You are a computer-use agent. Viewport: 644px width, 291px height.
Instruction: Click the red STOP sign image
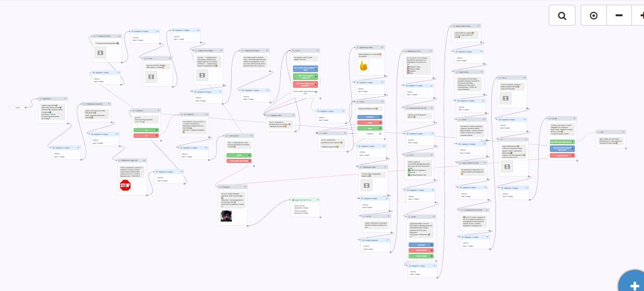pos(126,185)
